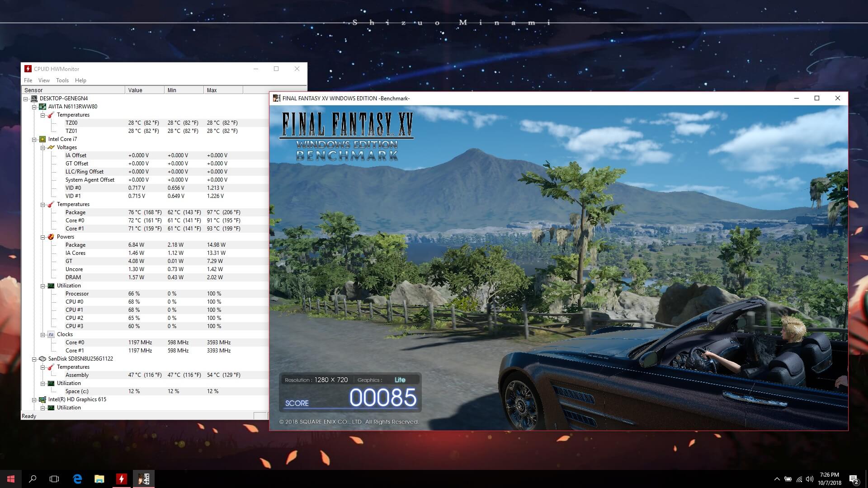Open the Windows Start menu
Screen dimensions: 868x488
[11, 479]
